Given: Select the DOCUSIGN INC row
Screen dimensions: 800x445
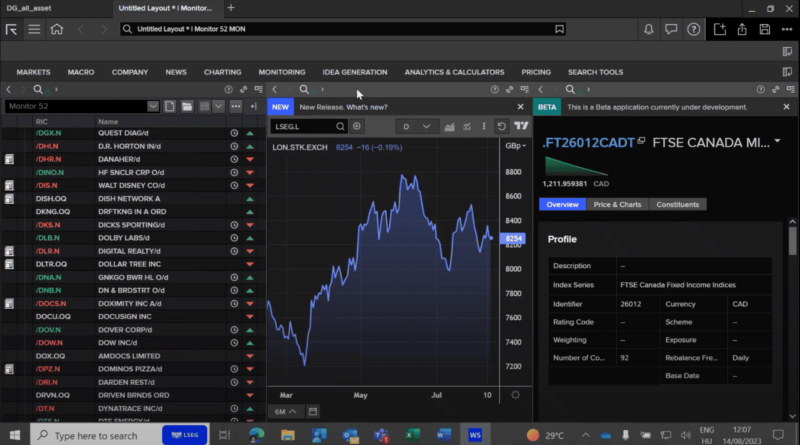Looking at the screenshot, I should (133, 316).
